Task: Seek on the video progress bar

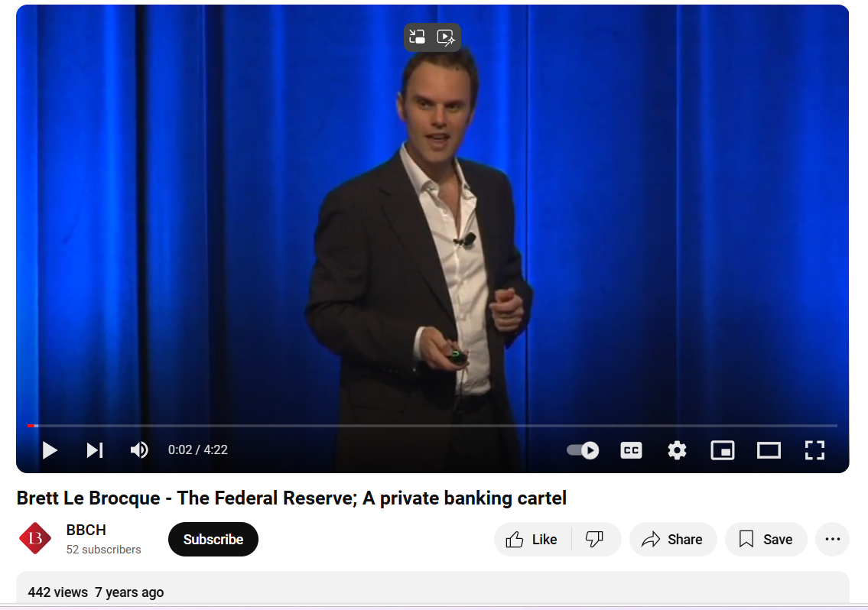Action: coord(432,426)
